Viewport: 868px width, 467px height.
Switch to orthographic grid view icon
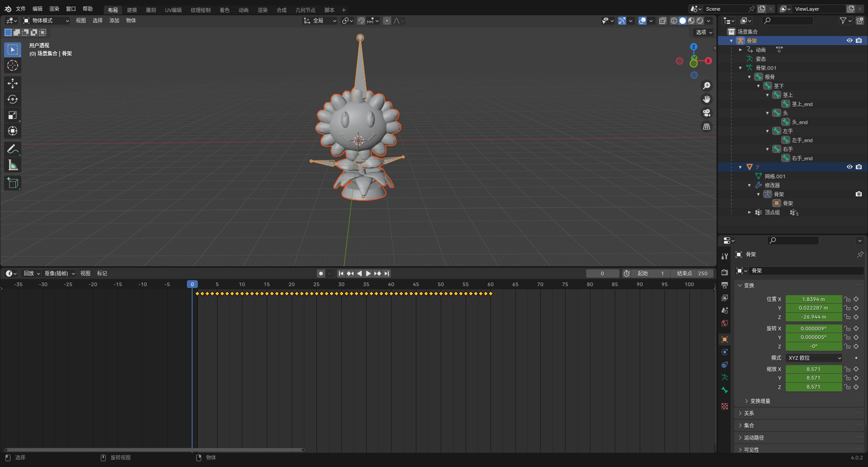707,127
